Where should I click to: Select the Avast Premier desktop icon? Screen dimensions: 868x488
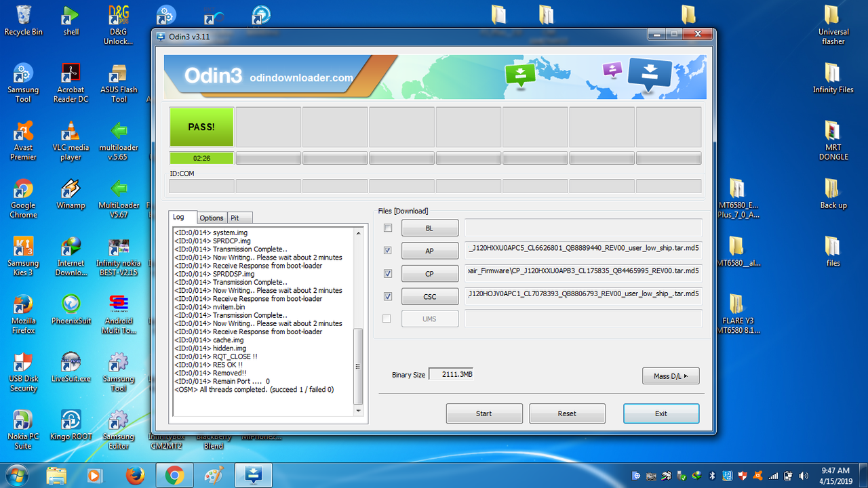coord(23,140)
